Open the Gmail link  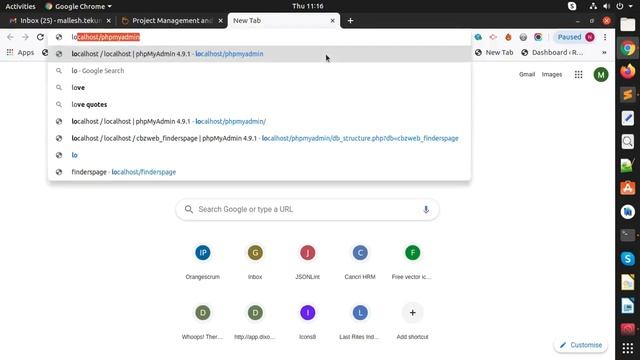(527, 74)
